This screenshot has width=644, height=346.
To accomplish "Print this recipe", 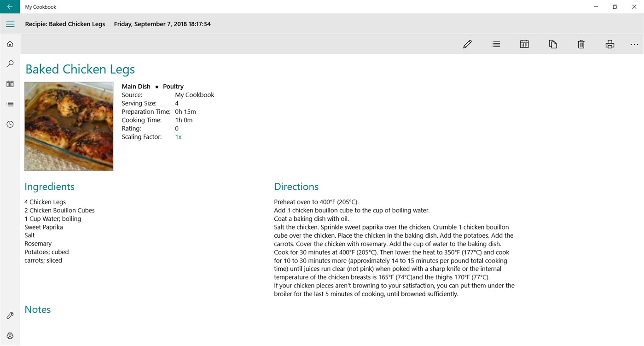I will point(609,44).
